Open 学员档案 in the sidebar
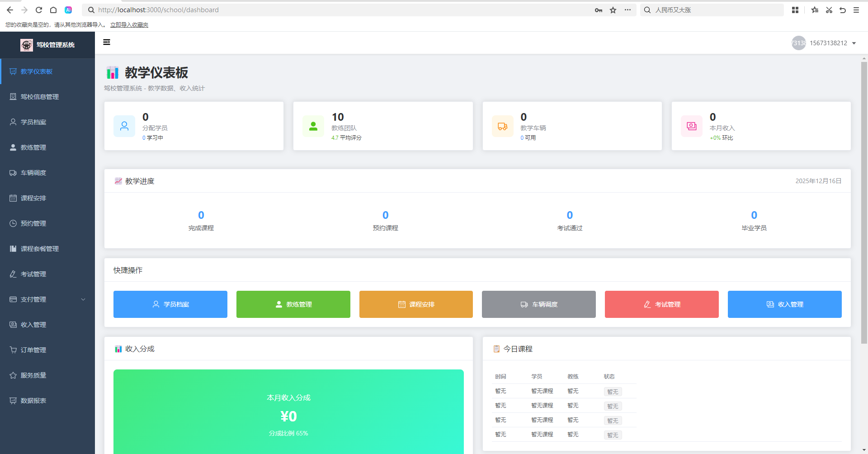This screenshot has height=454, width=868. tap(33, 122)
